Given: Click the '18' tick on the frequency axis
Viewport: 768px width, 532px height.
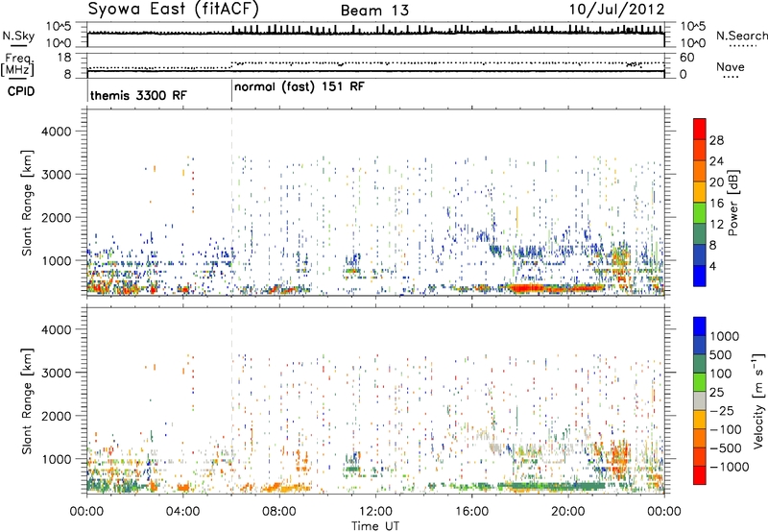Looking at the screenshot, I should (x=63, y=58).
